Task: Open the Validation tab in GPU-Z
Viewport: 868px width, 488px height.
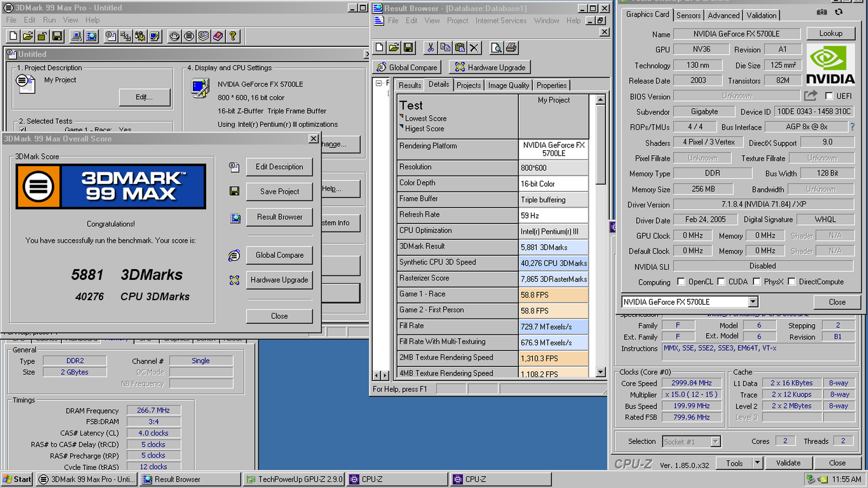Action: click(x=761, y=15)
